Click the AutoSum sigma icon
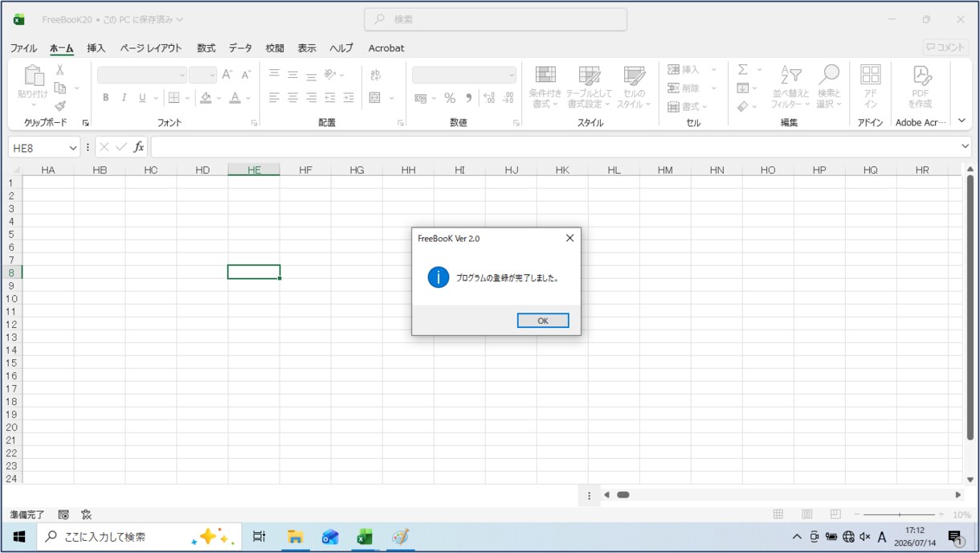 point(743,70)
